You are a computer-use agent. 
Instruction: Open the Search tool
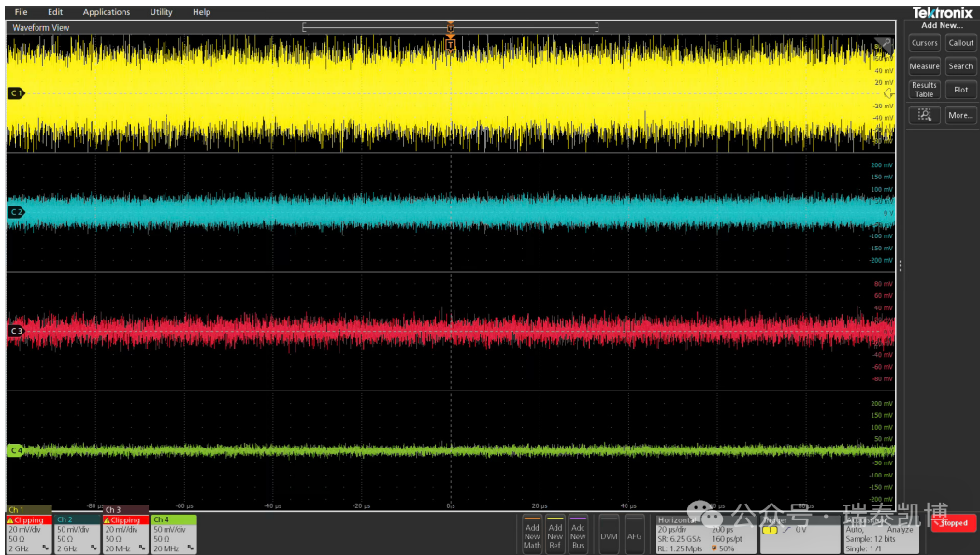960,66
